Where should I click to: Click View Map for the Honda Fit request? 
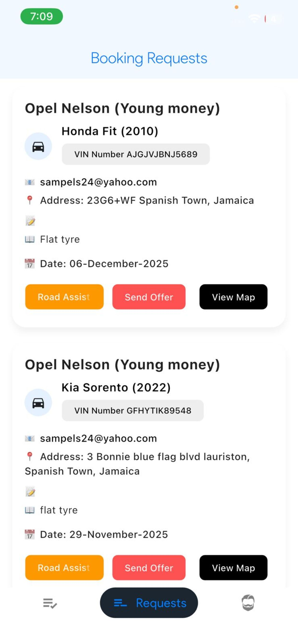233,297
